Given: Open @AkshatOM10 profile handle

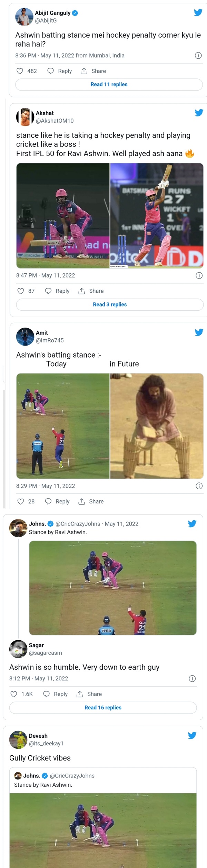Looking at the screenshot, I should pyautogui.click(x=55, y=121).
